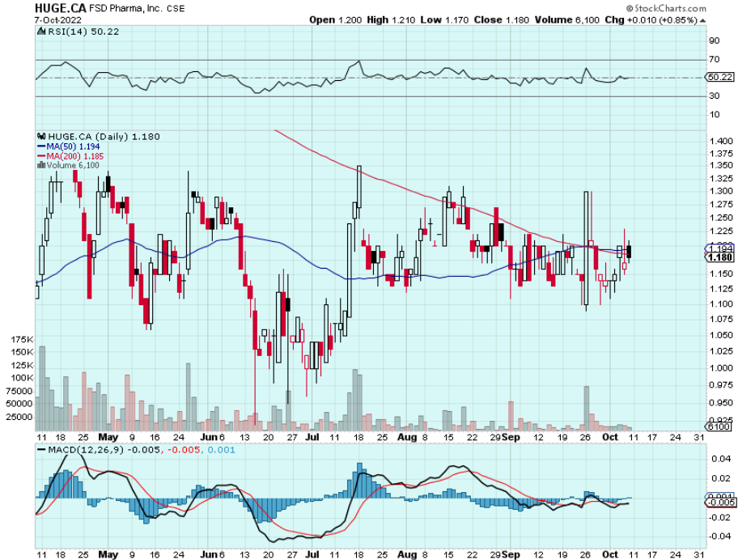Click 'Oct' on the price chart date axis

coord(610,437)
